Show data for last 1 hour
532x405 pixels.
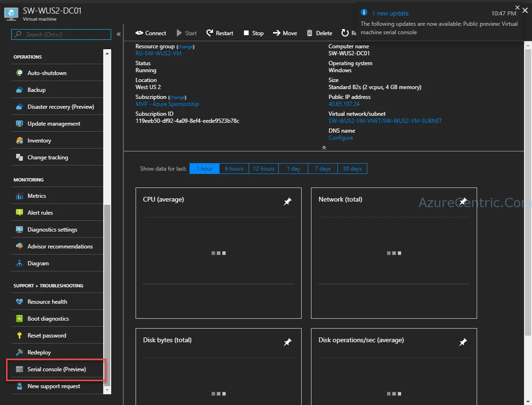pos(205,169)
